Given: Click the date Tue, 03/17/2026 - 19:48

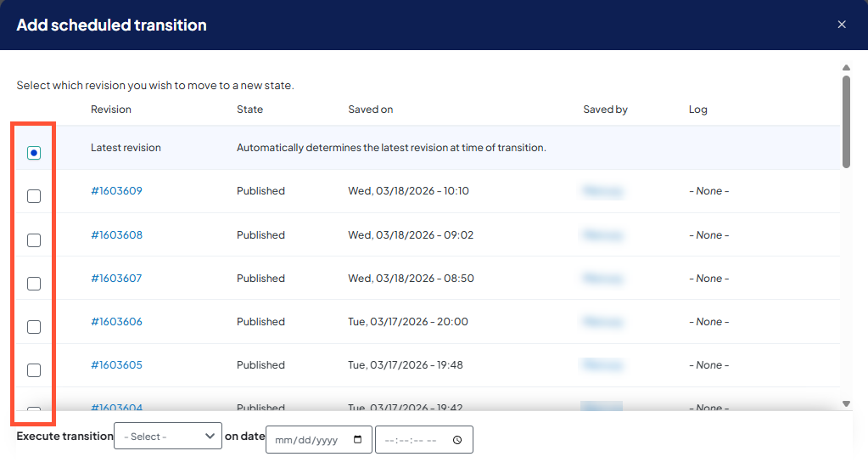Looking at the screenshot, I should click(406, 365).
